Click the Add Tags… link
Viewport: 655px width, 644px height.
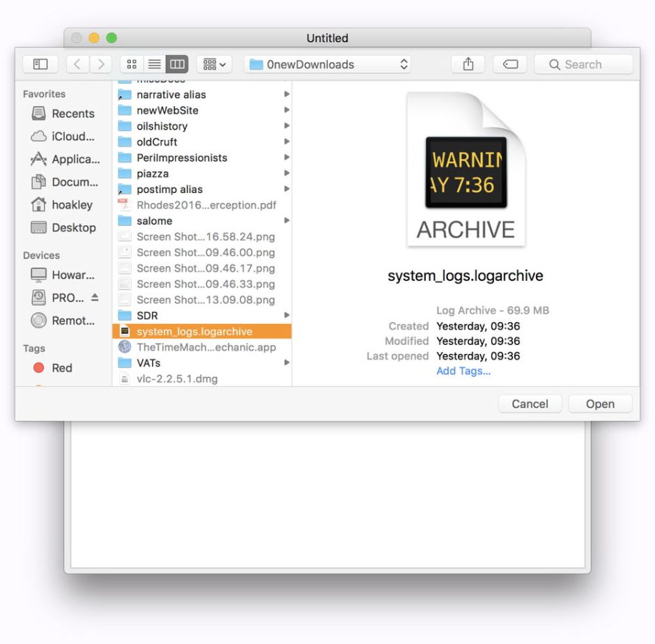click(463, 371)
